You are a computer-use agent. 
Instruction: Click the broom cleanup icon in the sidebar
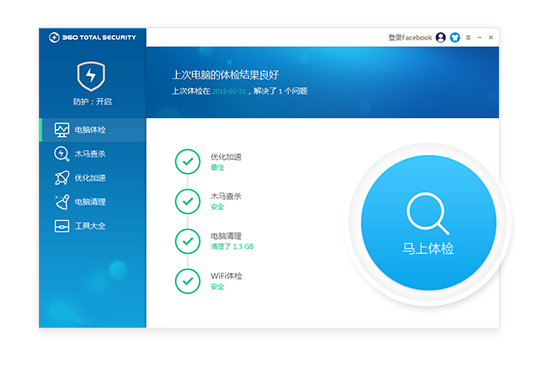tap(62, 202)
